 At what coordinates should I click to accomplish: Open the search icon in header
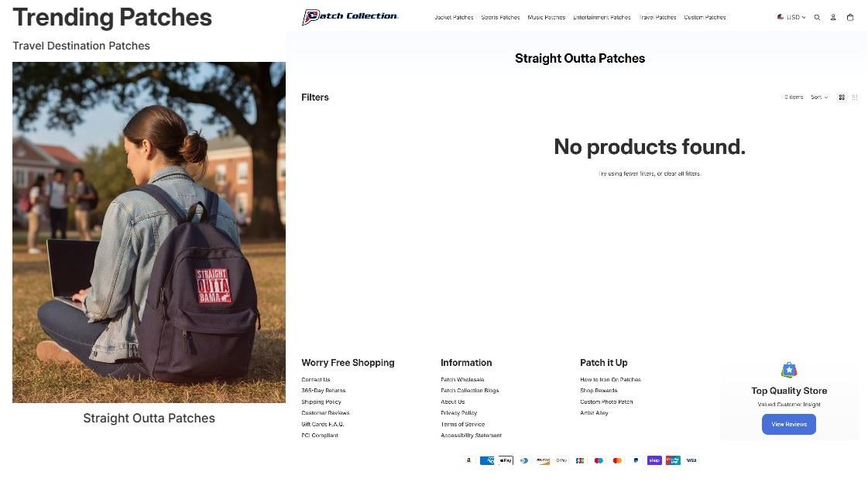[x=817, y=18]
